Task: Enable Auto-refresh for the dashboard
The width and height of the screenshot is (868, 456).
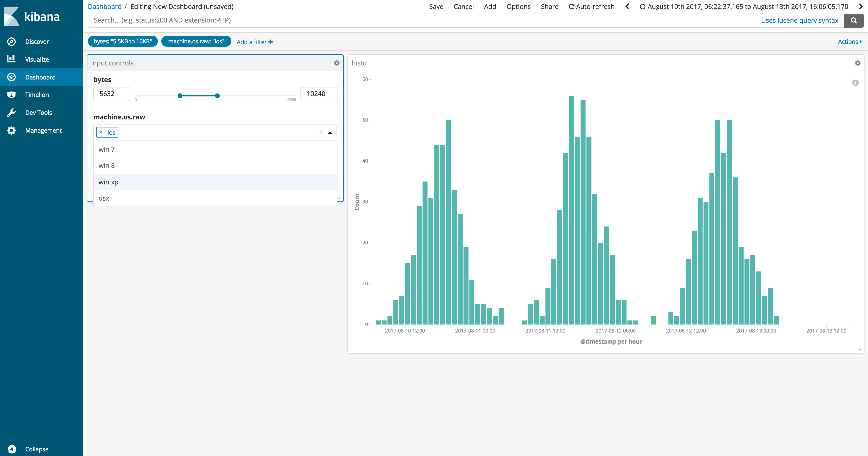Action: tap(591, 6)
